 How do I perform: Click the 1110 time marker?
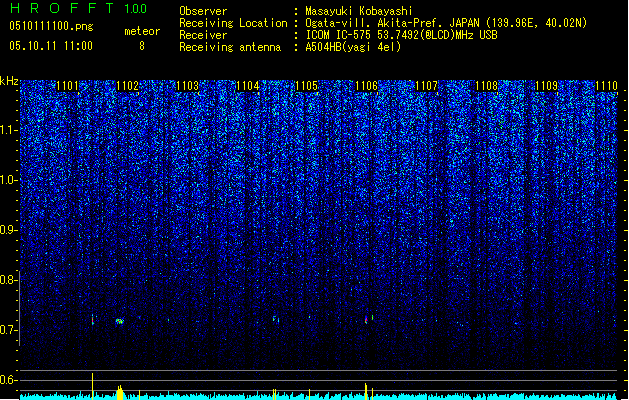click(x=606, y=86)
